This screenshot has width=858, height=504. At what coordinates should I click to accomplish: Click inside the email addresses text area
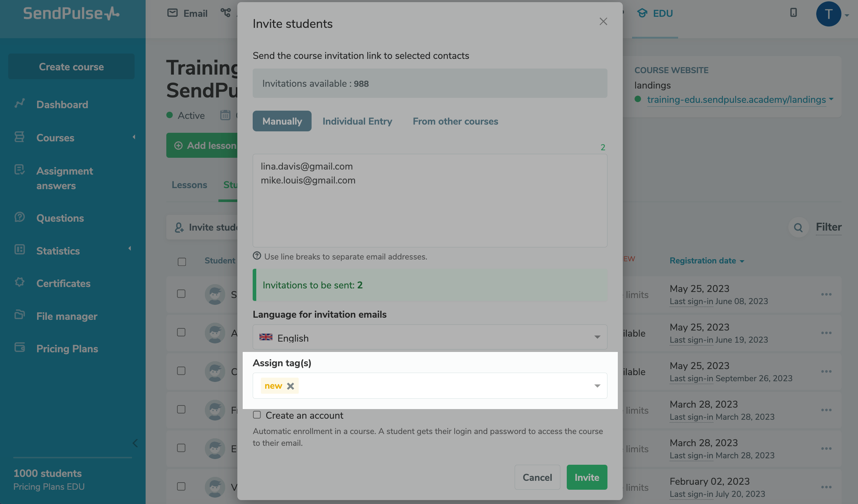pyautogui.click(x=430, y=214)
